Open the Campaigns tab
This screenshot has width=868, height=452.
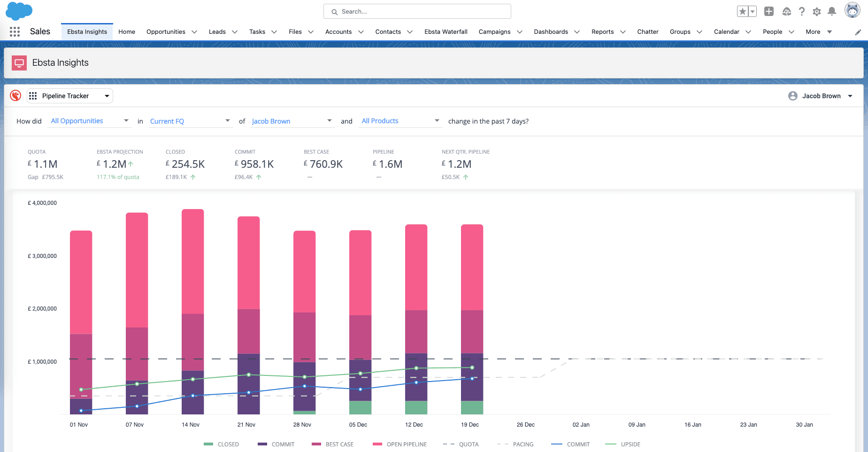click(x=494, y=32)
